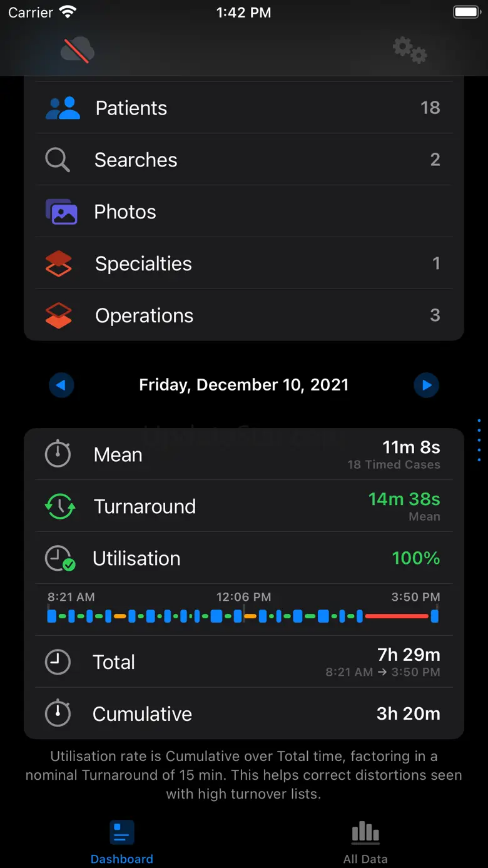This screenshot has width=488, height=868.
Task: Tap the Specialties layers icon
Action: click(x=59, y=263)
